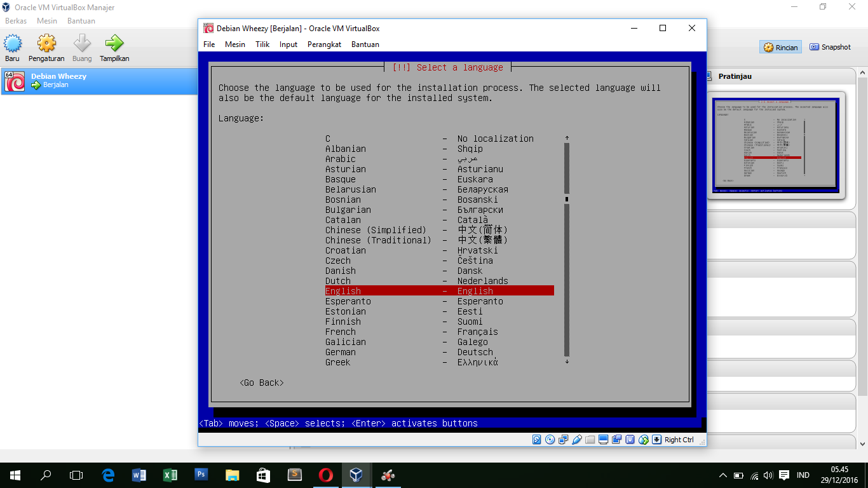Open the Input menu of the VM window
Image resolution: width=868 pixels, height=488 pixels.
tap(288, 44)
